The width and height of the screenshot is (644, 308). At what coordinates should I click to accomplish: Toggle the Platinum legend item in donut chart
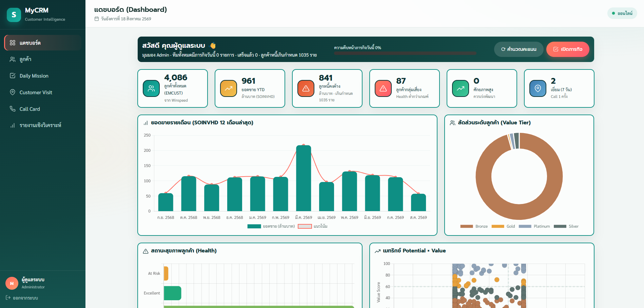click(534, 226)
